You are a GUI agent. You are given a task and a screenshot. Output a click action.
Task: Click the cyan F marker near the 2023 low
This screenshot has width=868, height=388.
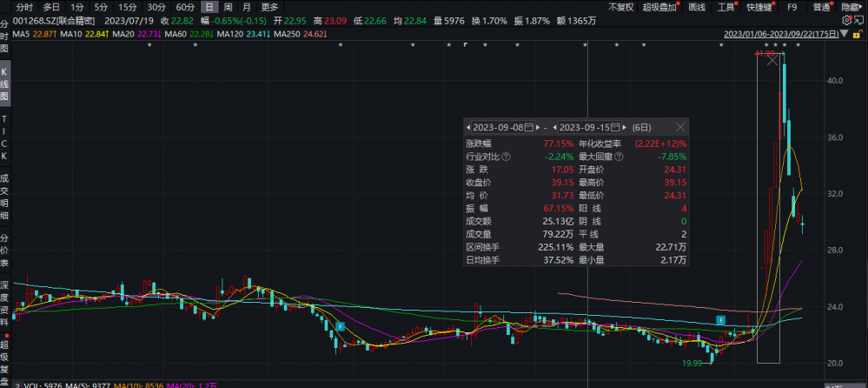click(340, 326)
